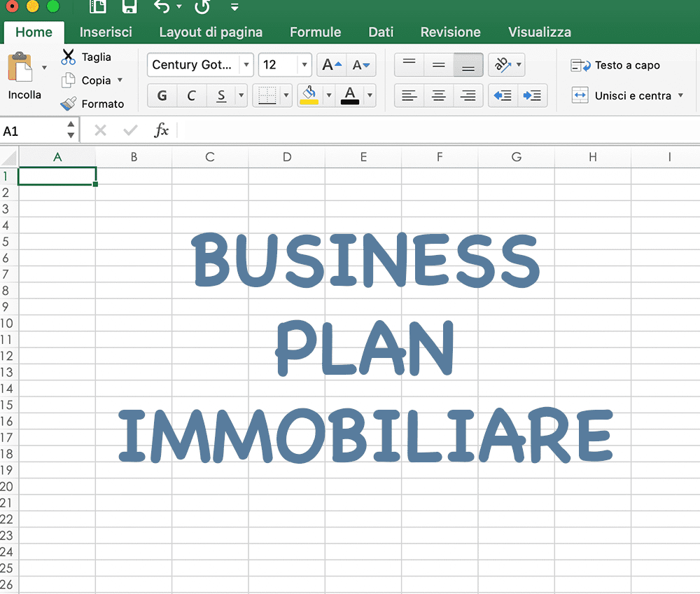The width and height of the screenshot is (700, 594).
Task: Switch to the Formule tab
Action: 315,32
